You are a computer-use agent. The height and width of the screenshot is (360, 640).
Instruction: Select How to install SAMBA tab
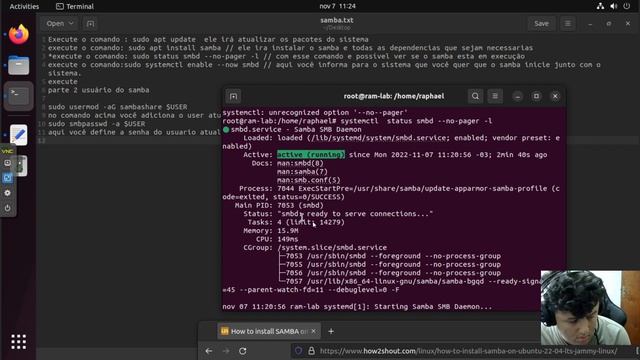click(x=268, y=331)
